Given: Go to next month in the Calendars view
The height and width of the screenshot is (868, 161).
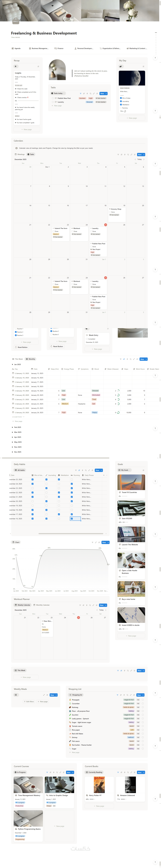Looking at the screenshot, I should (x=144, y=159).
